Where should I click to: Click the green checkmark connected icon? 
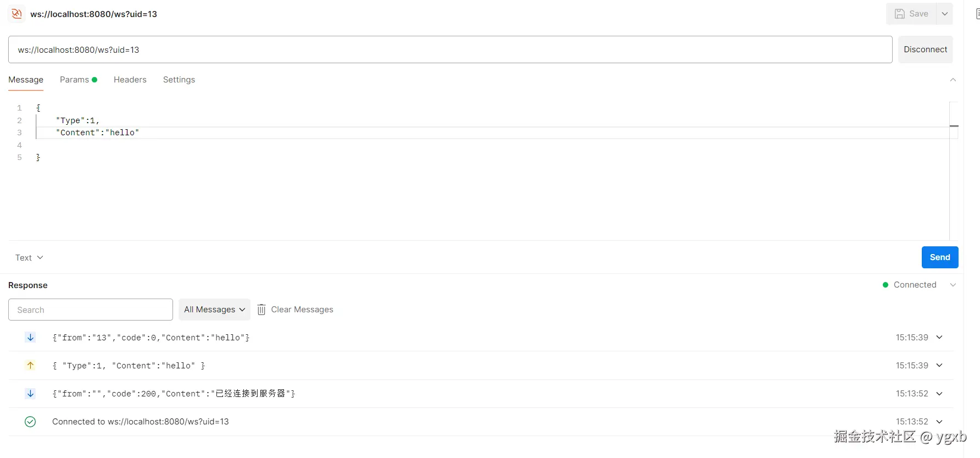[x=30, y=422]
